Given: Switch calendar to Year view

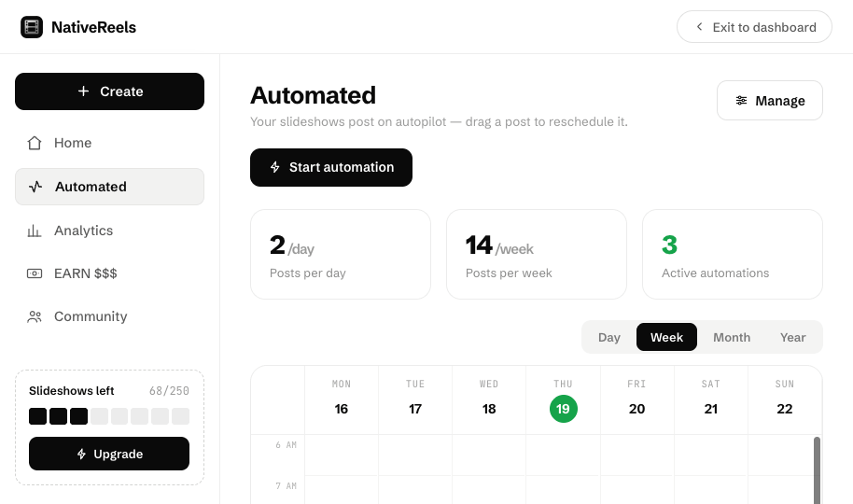Looking at the screenshot, I should [x=792, y=337].
